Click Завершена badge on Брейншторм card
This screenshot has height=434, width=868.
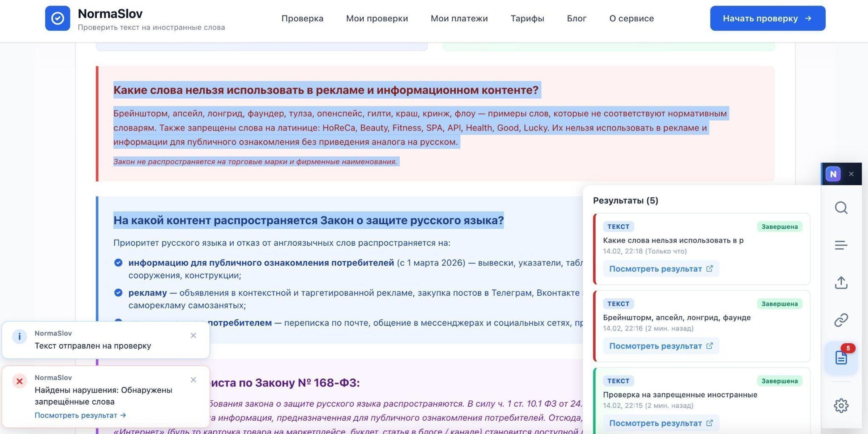pyautogui.click(x=779, y=304)
